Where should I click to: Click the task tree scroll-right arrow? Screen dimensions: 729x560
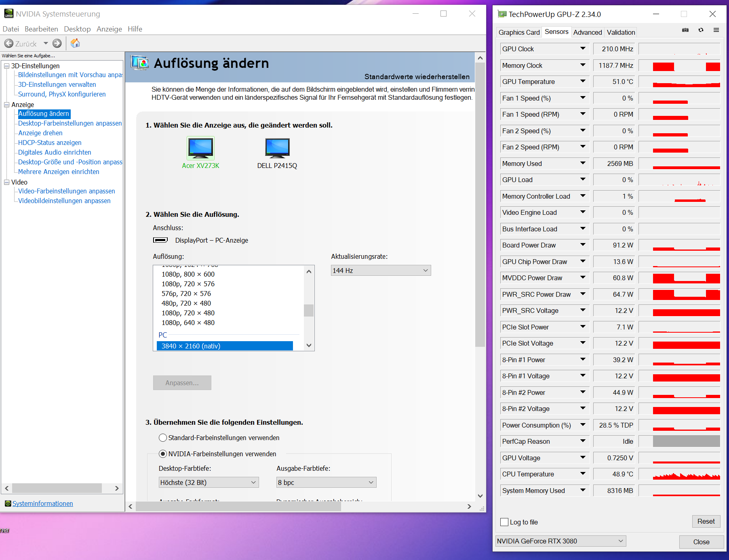(x=117, y=488)
